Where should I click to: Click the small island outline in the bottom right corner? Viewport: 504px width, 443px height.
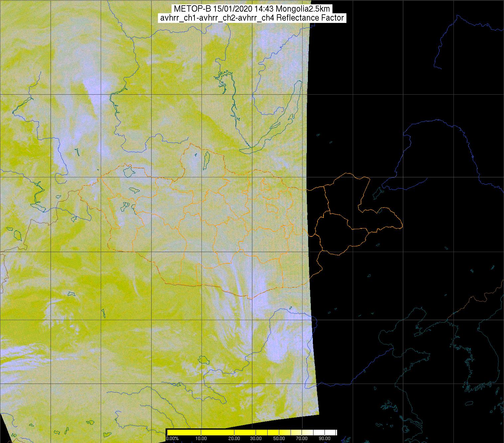click(468, 403)
